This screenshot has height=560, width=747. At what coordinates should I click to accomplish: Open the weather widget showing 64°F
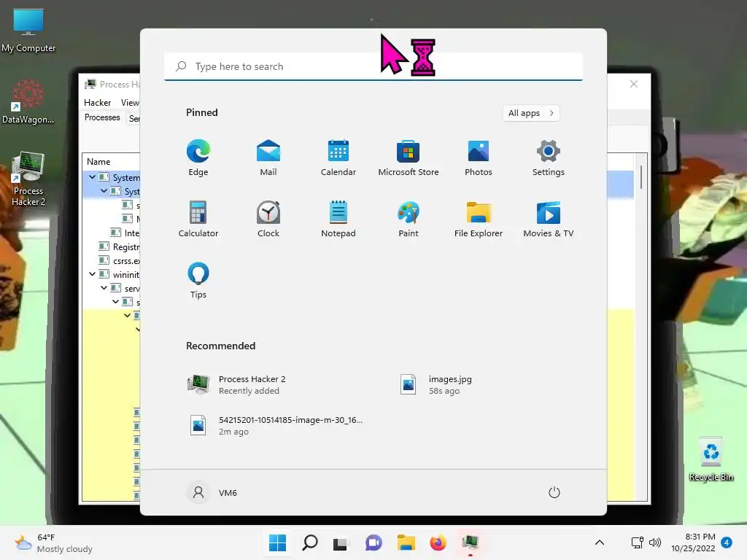click(53, 542)
